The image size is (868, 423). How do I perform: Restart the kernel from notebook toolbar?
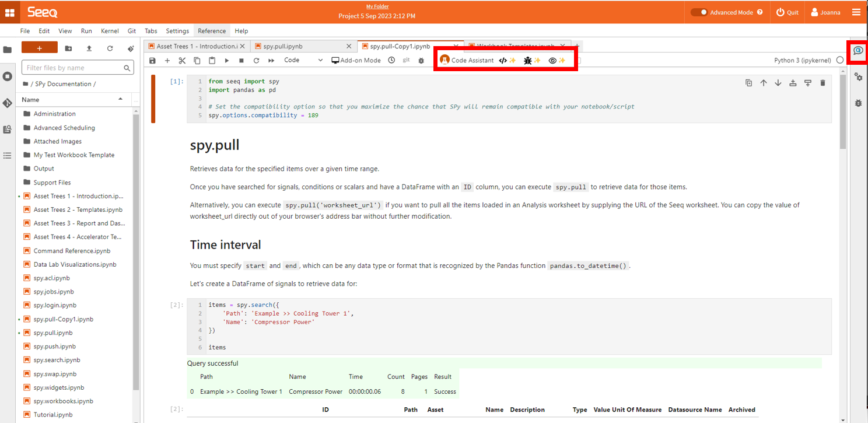click(256, 60)
